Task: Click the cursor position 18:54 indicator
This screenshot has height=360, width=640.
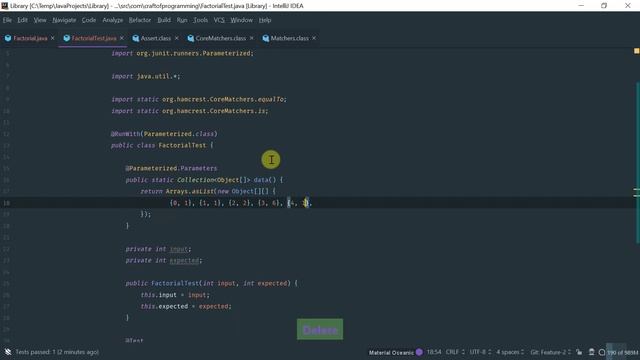Action: coord(434,352)
